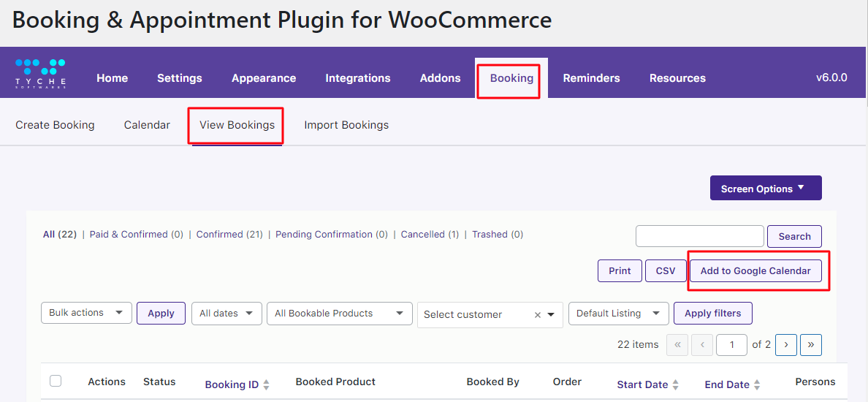Click the Search button
868x402 pixels.
794,236
